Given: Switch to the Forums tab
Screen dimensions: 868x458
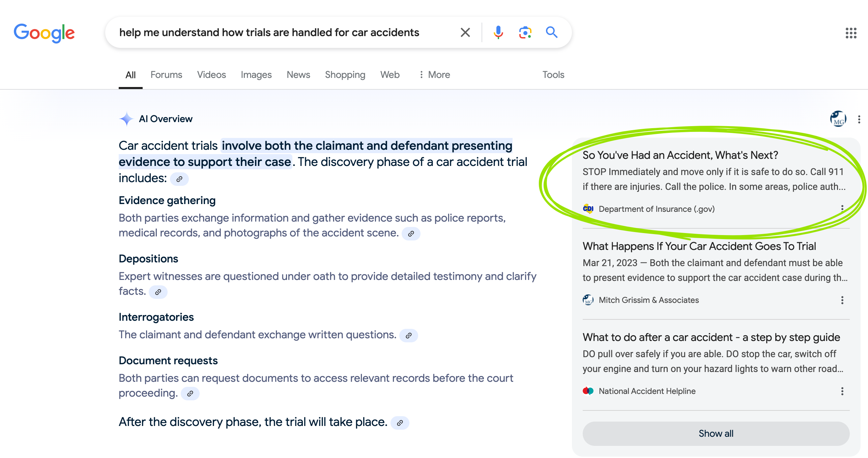Looking at the screenshot, I should click(x=166, y=75).
